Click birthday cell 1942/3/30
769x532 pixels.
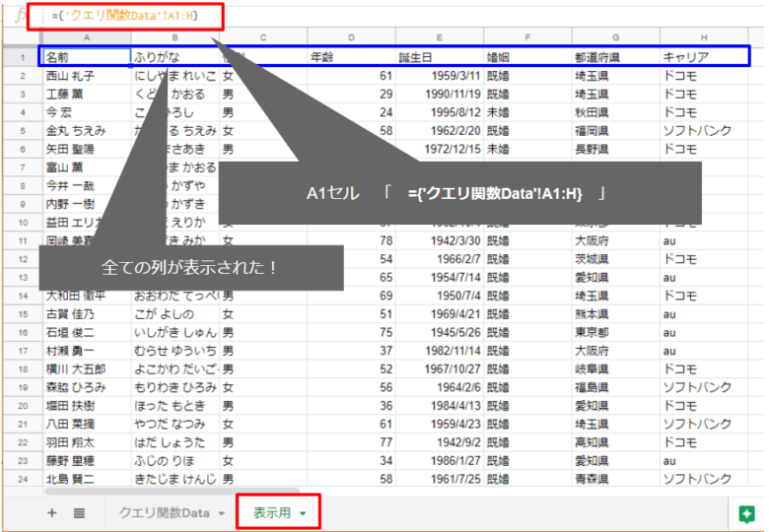click(x=440, y=241)
